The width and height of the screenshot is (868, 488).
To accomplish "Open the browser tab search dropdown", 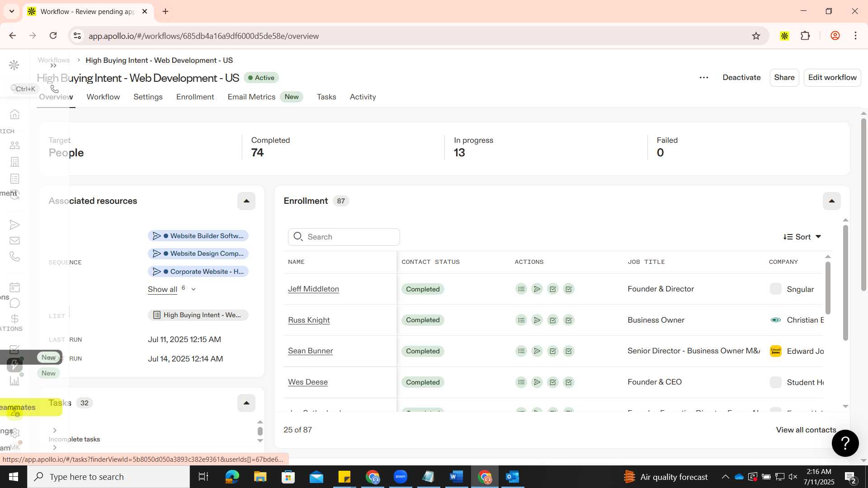I will pyautogui.click(x=12, y=11).
